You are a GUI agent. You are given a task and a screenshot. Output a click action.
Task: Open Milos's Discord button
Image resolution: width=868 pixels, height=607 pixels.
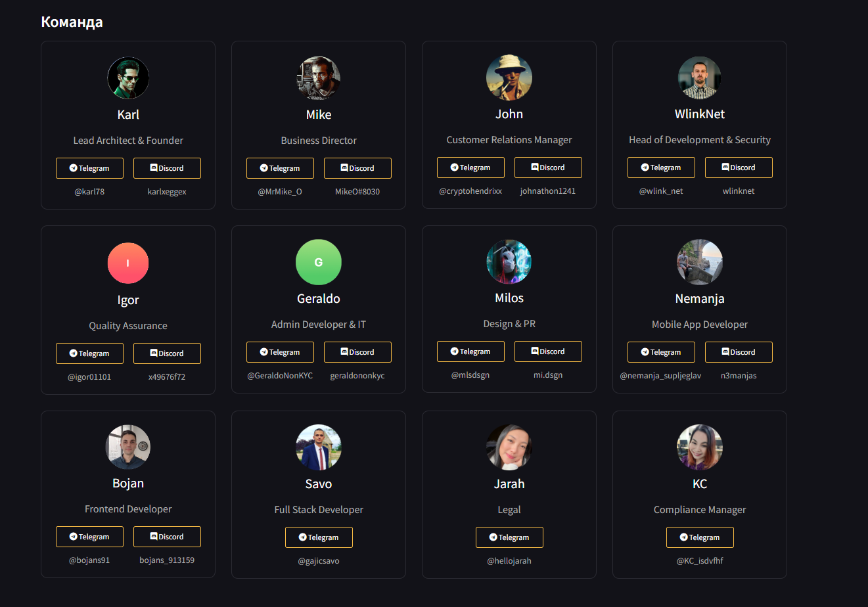548,351
